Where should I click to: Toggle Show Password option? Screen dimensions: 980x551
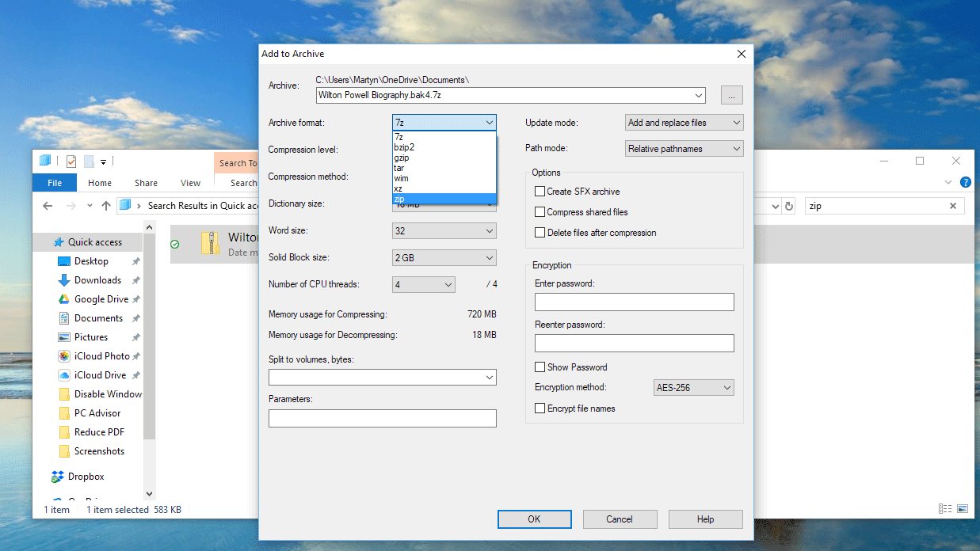pos(540,367)
